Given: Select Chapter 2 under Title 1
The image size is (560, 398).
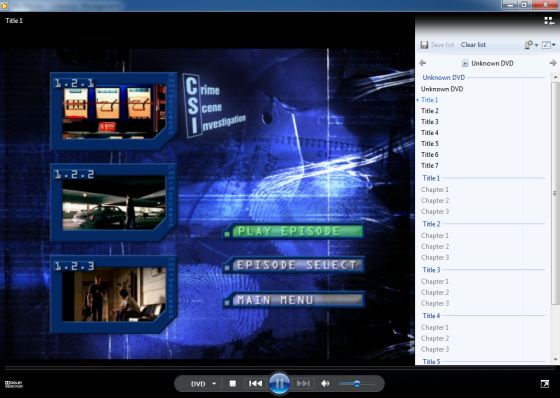Looking at the screenshot, I should 435,201.
